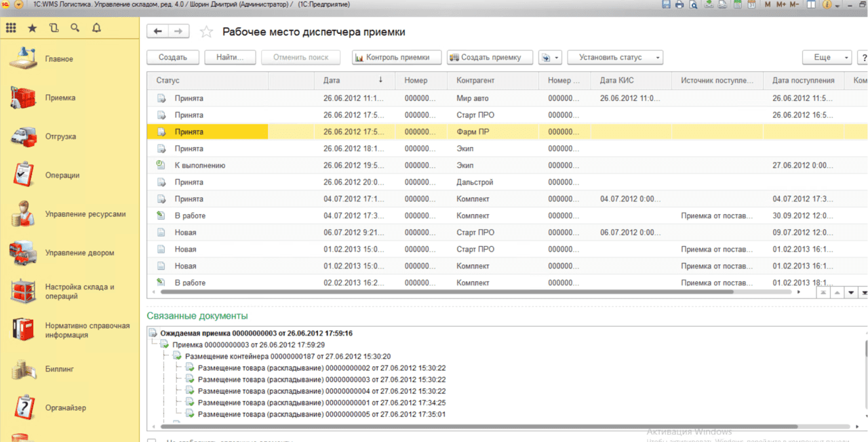The height and width of the screenshot is (442, 868).
Task: Open the sections menu grid icon
Action: tap(11, 28)
